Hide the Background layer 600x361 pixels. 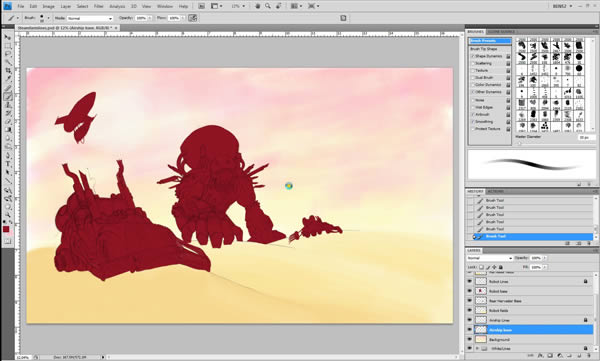[x=470, y=339]
